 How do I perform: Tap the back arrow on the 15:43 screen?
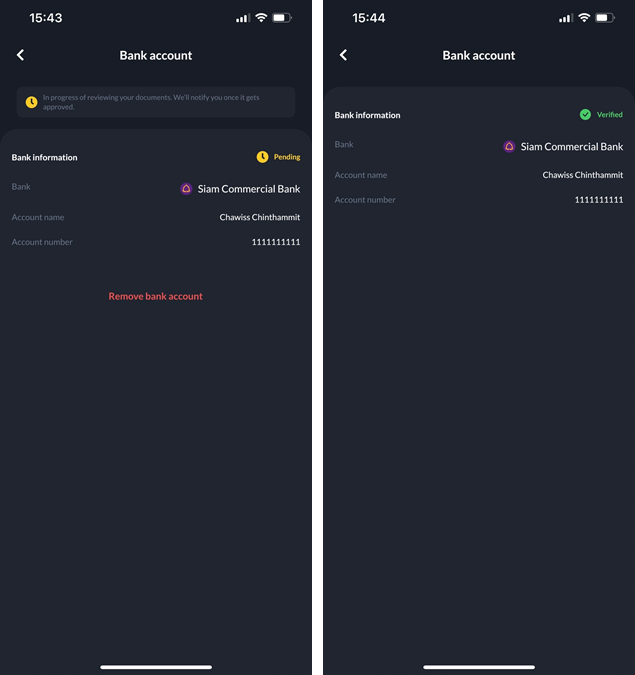tap(20, 55)
